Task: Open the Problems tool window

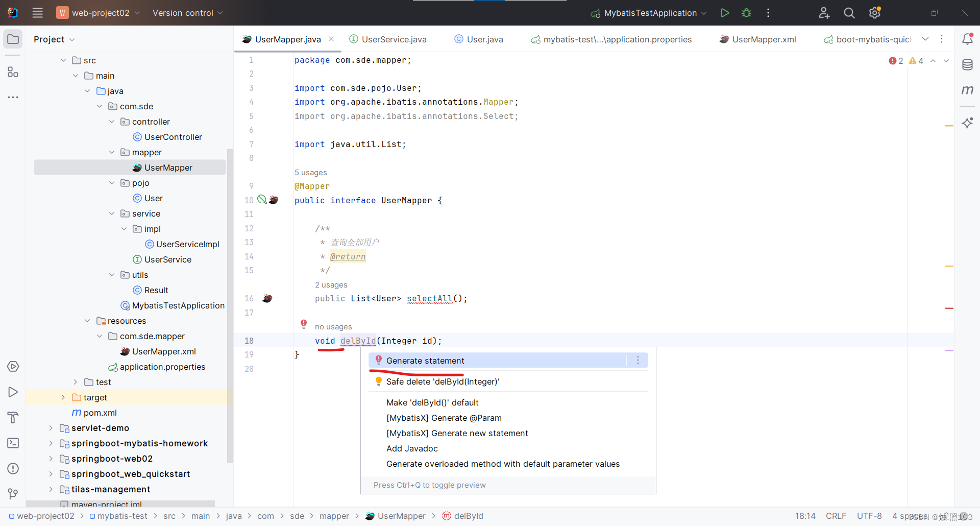Action: [x=13, y=468]
